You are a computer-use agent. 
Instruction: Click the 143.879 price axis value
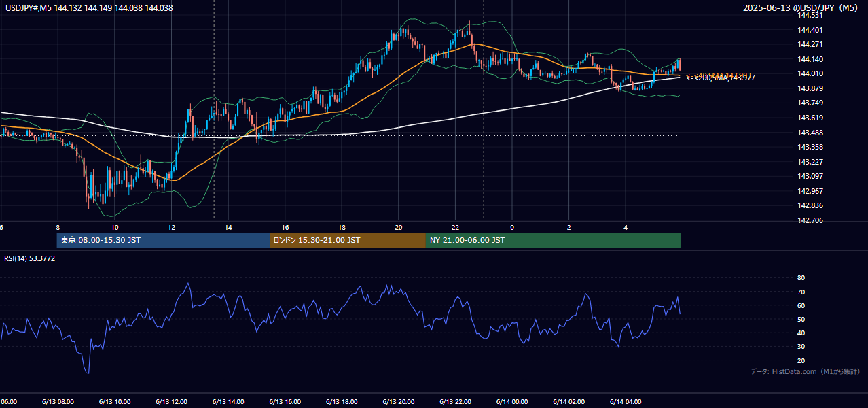[x=810, y=88]
